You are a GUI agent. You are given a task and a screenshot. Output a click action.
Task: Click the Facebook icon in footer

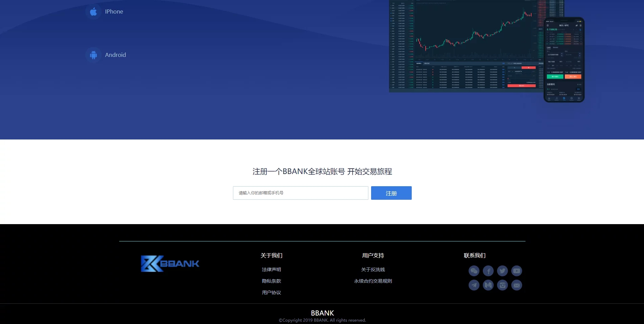(x=488, y=271)
